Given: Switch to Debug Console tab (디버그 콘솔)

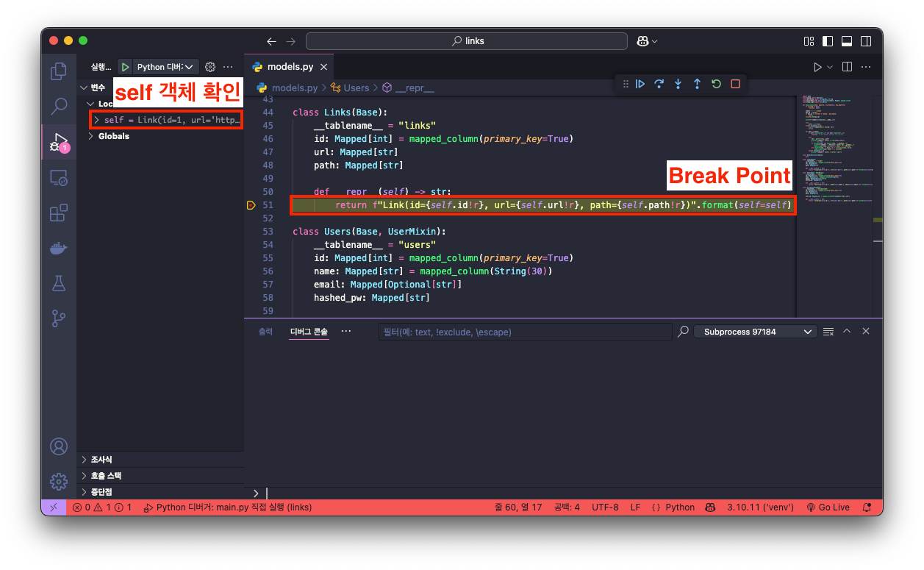Looking at the screenshot, I should (309, 332).
